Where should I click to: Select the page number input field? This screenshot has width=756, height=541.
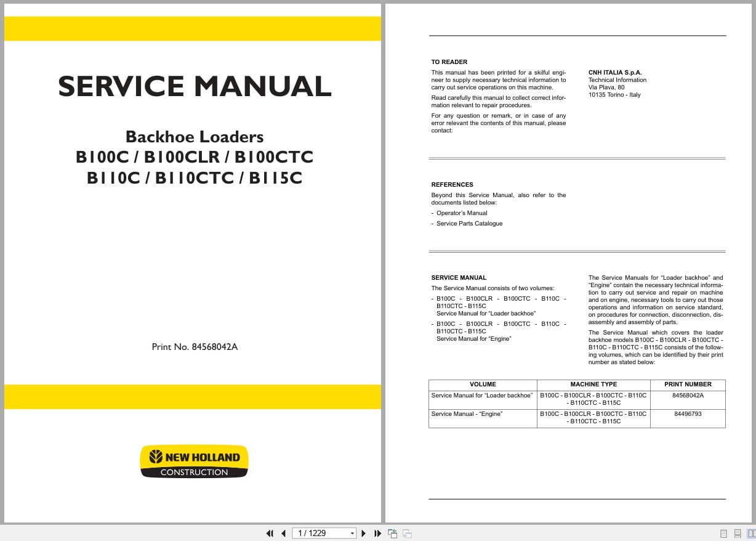(314, 533)
